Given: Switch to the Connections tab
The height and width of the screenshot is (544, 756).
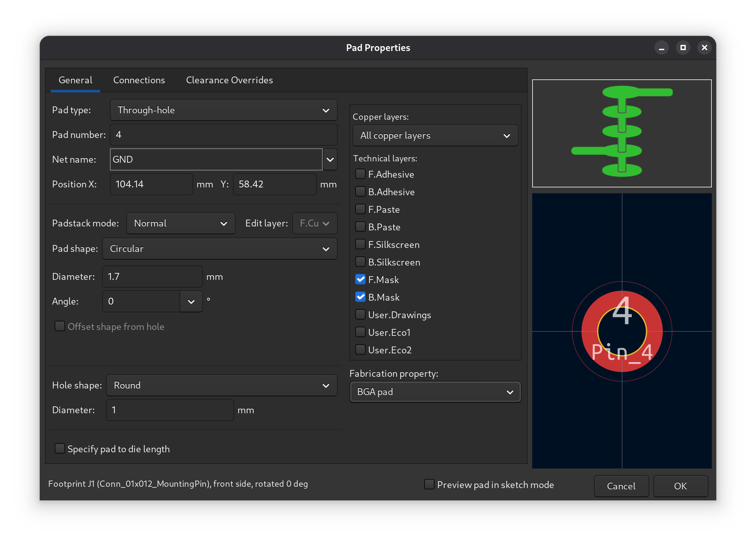Looking at the screenshot, I should coord(139,80).
